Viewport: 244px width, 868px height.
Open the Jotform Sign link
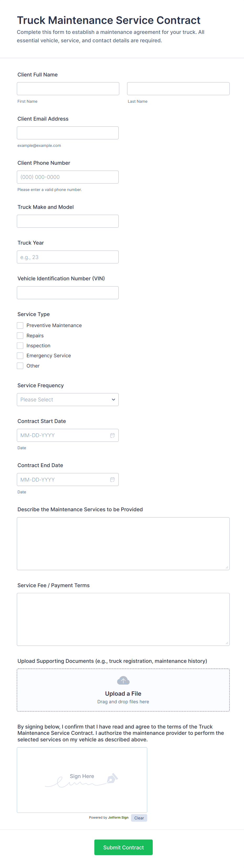(x=118, y=817)
